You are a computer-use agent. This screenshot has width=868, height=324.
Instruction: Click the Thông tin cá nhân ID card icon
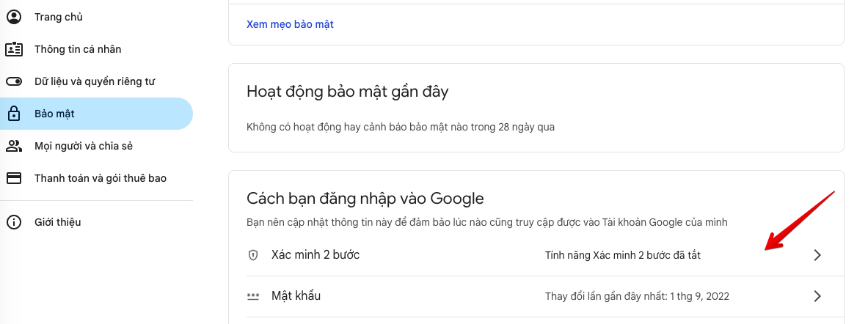click(14, 49)
